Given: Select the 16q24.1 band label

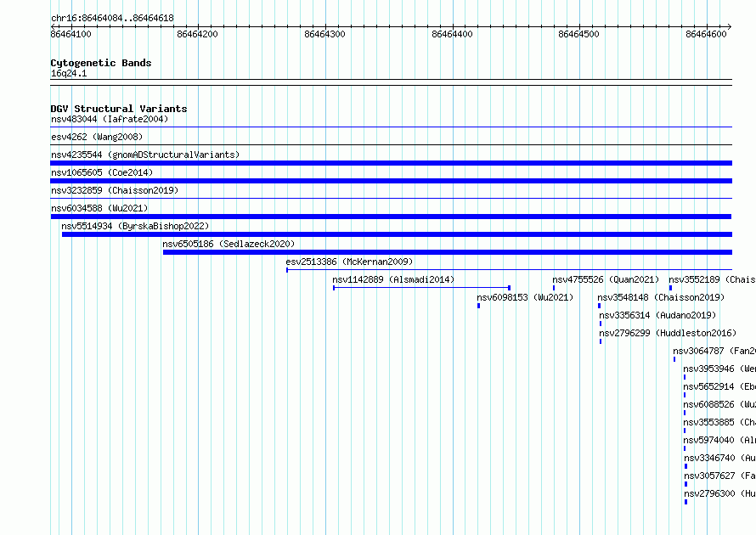Looking at the screenshot, I should 69,73.
